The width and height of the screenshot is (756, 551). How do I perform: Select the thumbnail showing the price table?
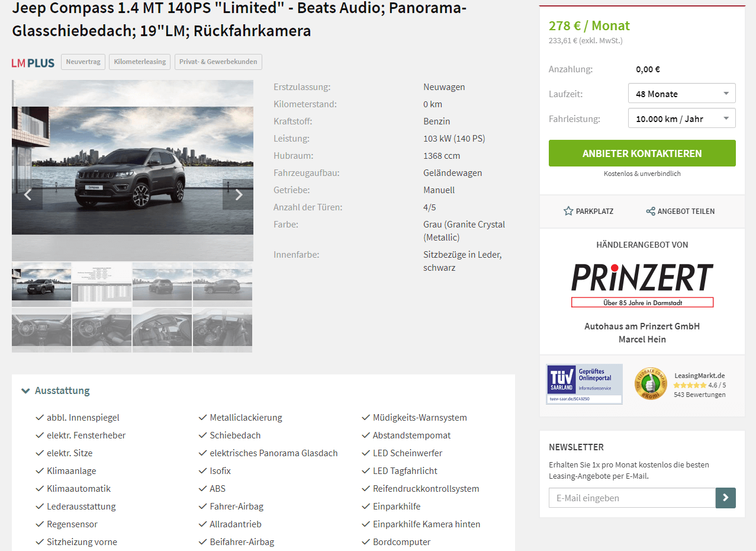click(x=102, y=284)
